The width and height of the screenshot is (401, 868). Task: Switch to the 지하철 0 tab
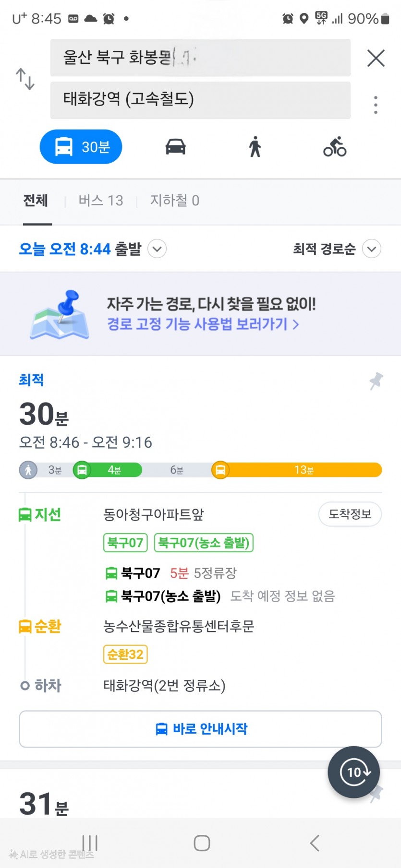pyautogui.click(x=174, y=201)
